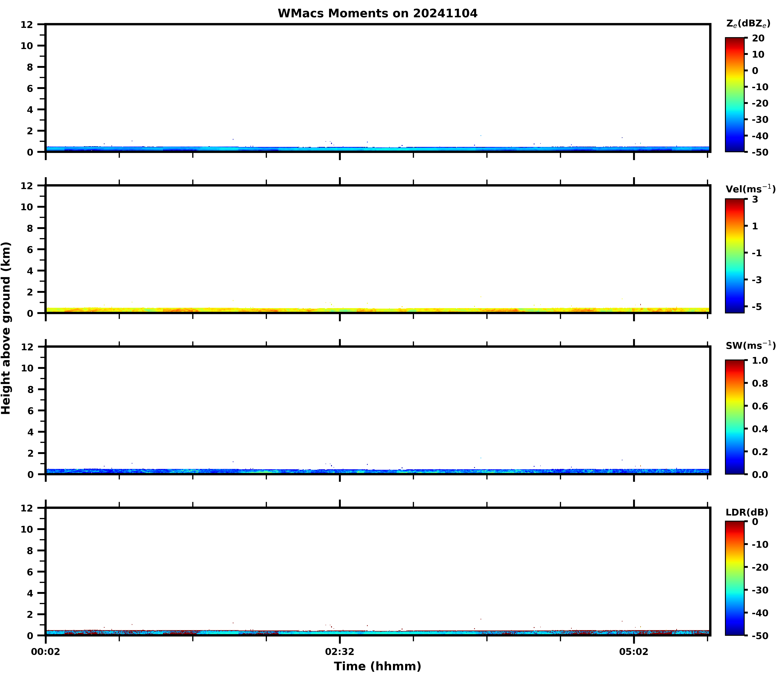Click the '02:32' time tick label
Screen dimensions: 784x681
(x=339, y=652)
